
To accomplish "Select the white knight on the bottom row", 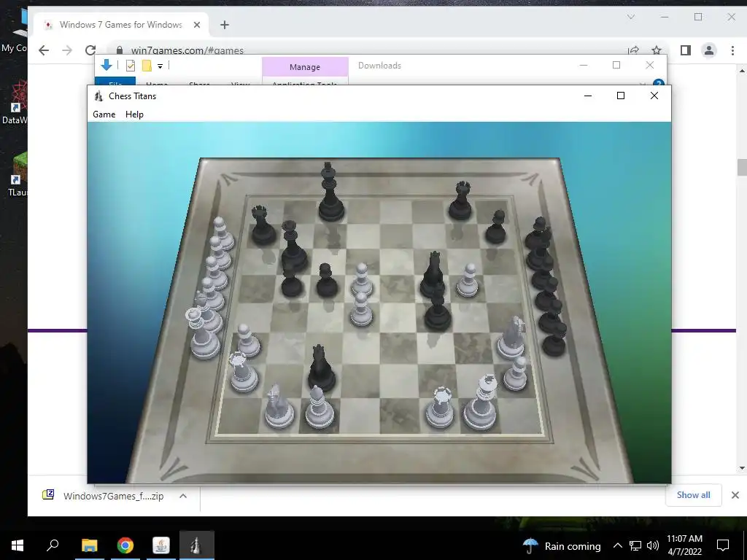I will click(278, 406).
